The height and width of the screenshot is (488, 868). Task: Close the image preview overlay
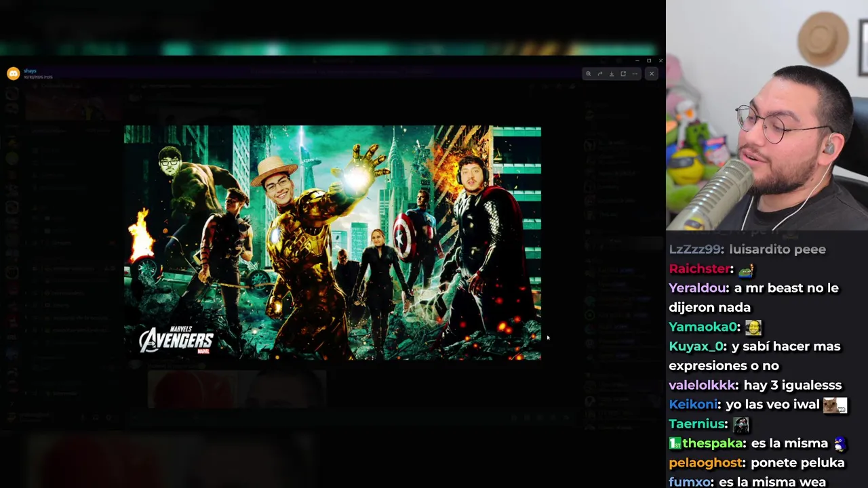tap(652, 74)
